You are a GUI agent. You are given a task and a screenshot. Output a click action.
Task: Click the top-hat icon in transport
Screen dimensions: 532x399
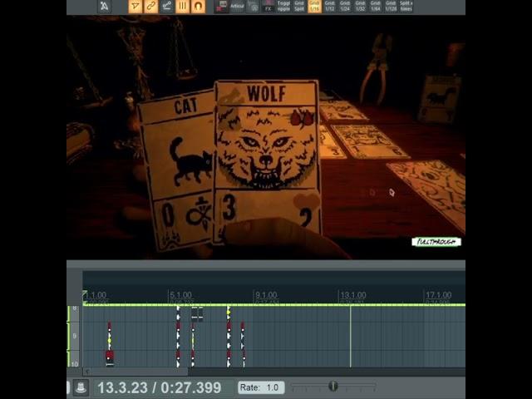(81, 387)
